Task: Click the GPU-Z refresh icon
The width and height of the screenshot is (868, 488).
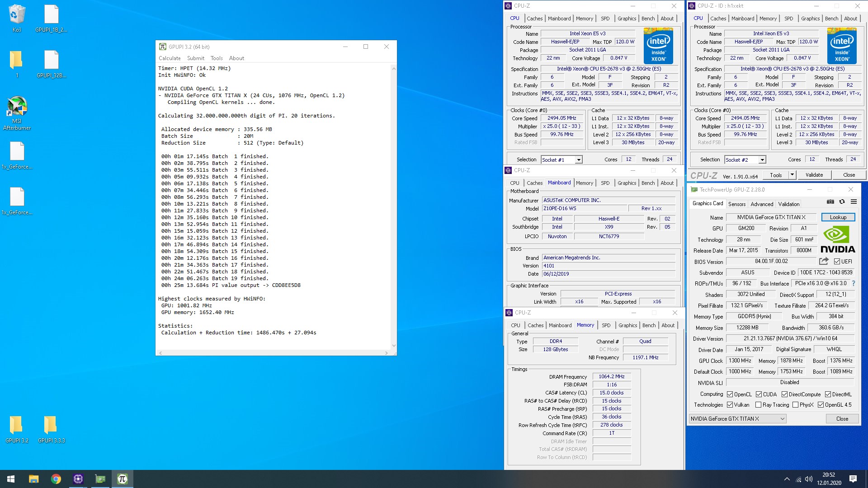Action: point(842,202)
